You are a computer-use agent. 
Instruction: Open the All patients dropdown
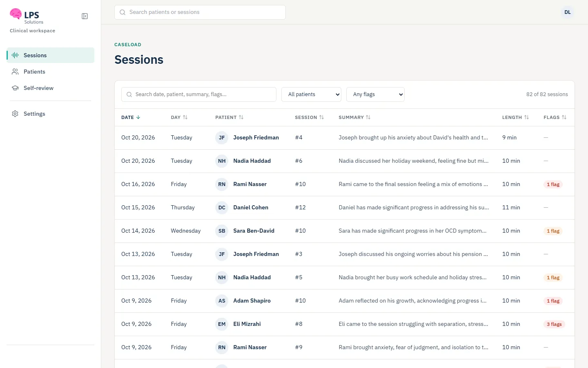[x=311, y=94]
